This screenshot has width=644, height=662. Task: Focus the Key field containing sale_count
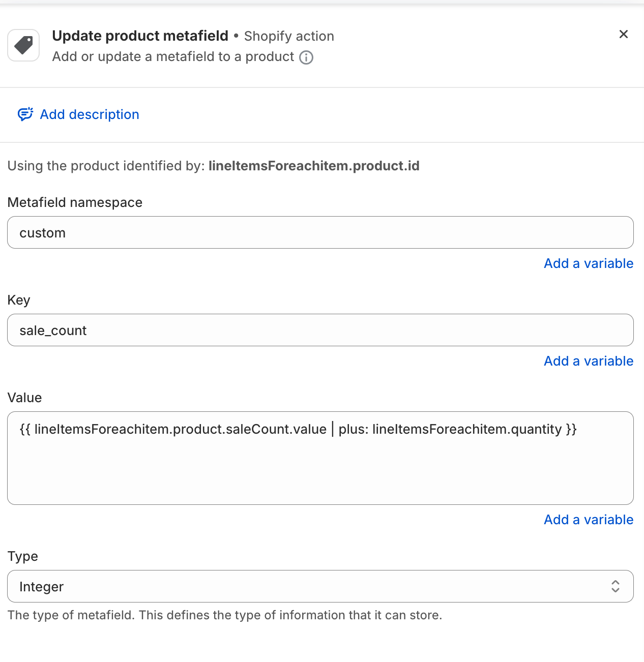[x=320, y=330]
